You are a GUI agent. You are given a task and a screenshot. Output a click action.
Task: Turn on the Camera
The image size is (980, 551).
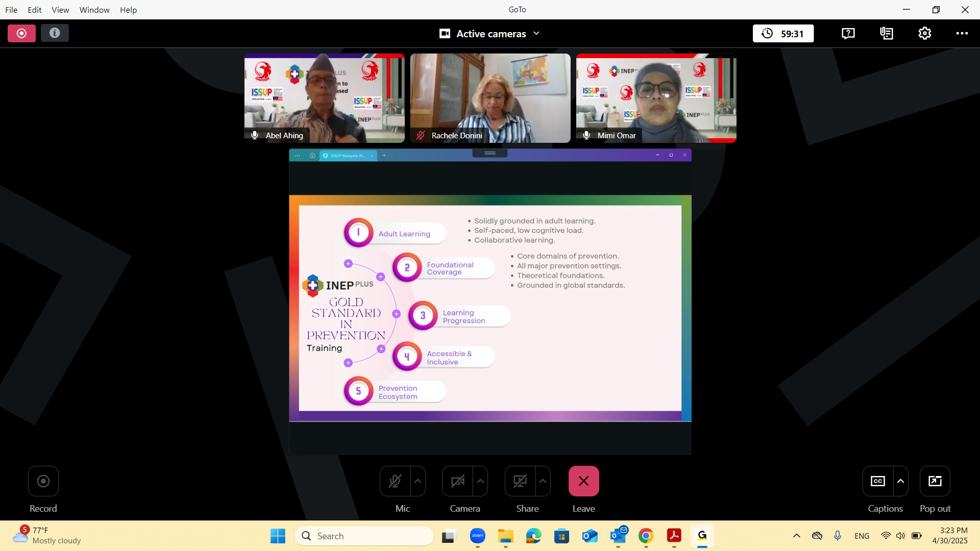point(458,481)
